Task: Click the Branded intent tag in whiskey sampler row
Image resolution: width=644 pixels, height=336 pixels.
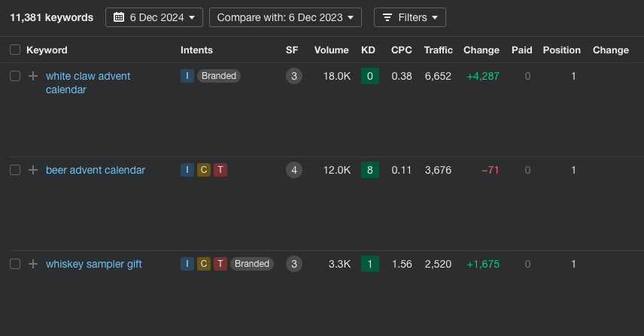Action: click(x=252, y=264)
